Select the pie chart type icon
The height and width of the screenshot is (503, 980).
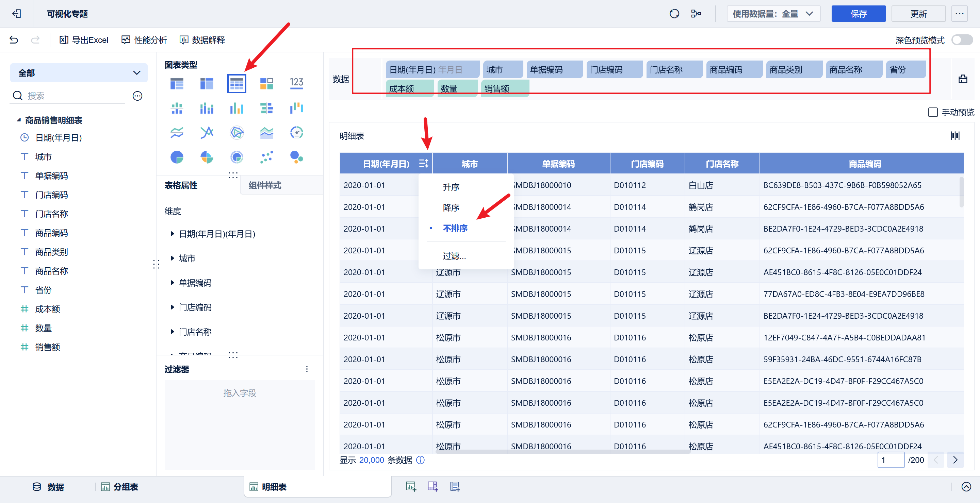(x=177, y=157)
